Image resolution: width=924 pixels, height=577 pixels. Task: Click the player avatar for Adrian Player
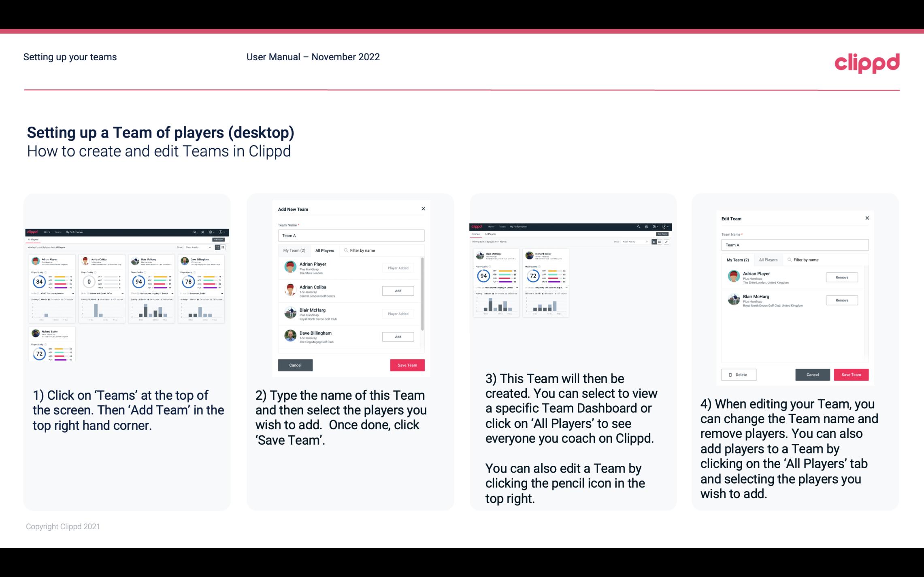[x=290, y=267]
